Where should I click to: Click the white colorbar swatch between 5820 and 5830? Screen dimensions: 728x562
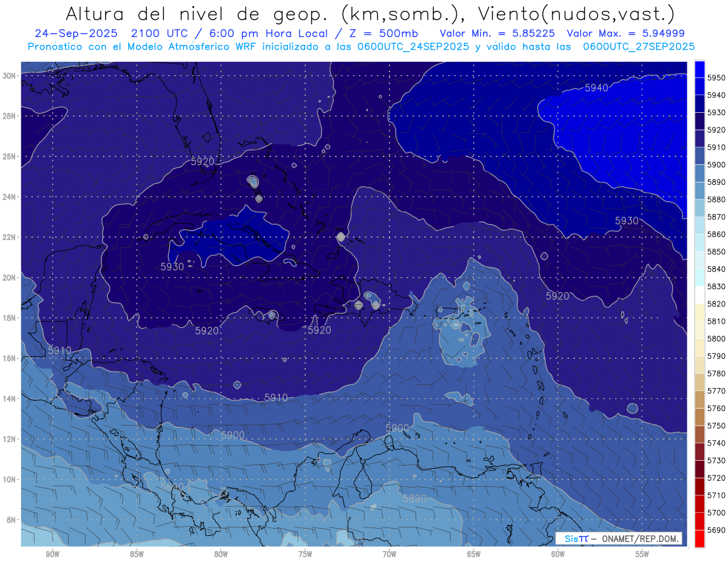(x=699, y=295)
